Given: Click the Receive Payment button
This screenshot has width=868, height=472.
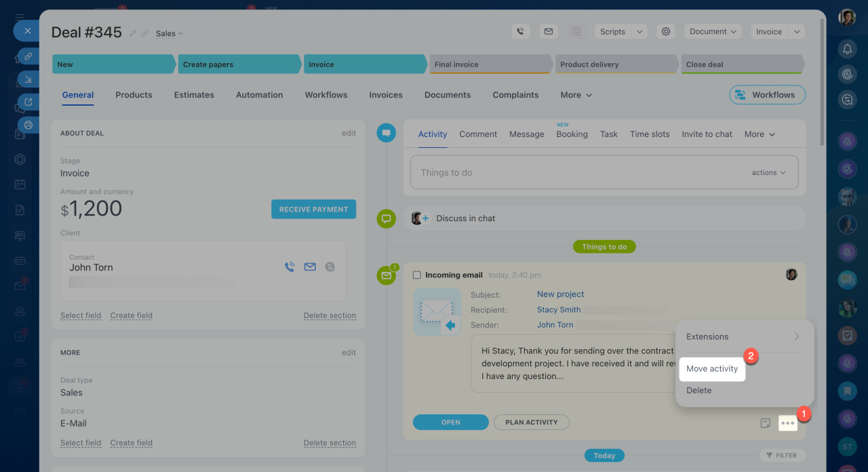Looking at the screenshot, I should point(313,210).
